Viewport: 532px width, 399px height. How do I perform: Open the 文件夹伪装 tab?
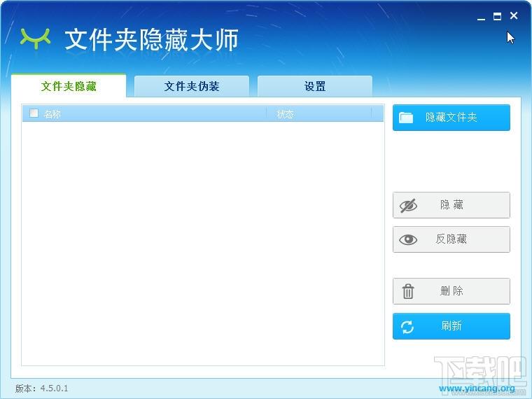point(192,86)
